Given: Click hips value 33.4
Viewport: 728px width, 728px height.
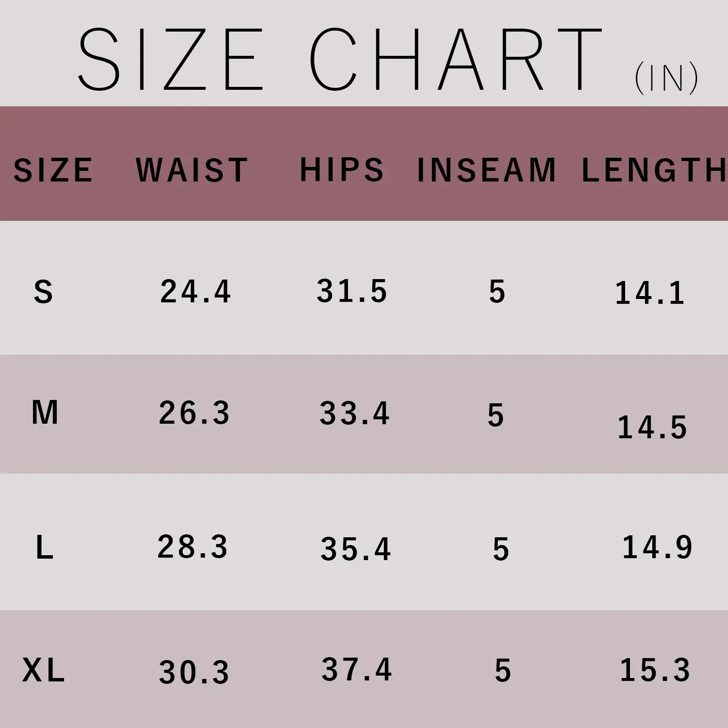Looking at the screenshot, I should click(354, 414).
